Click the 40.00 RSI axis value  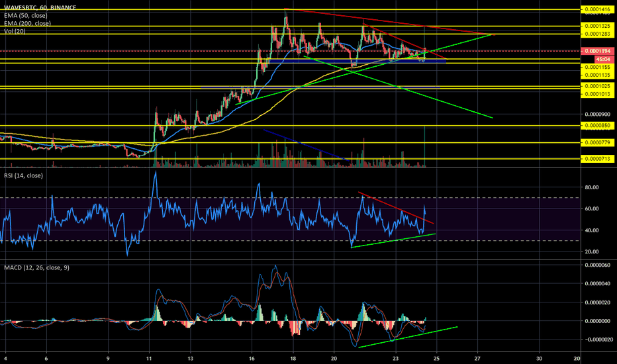(x=592, y=230)
